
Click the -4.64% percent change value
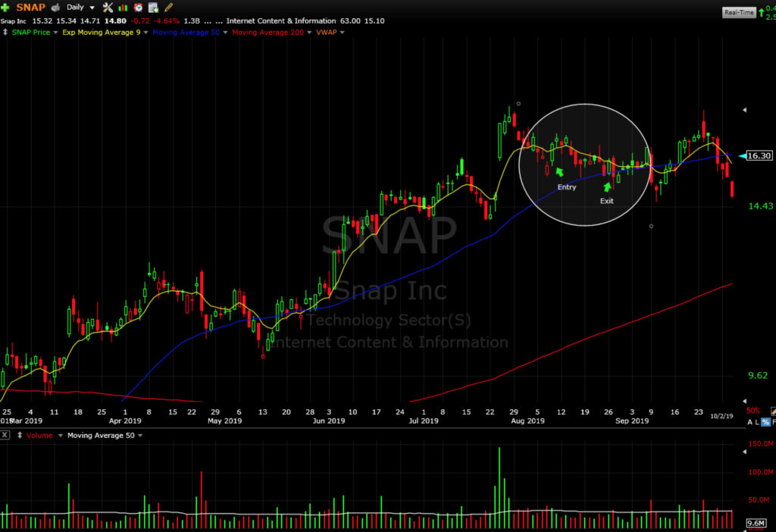click(167, 20)
